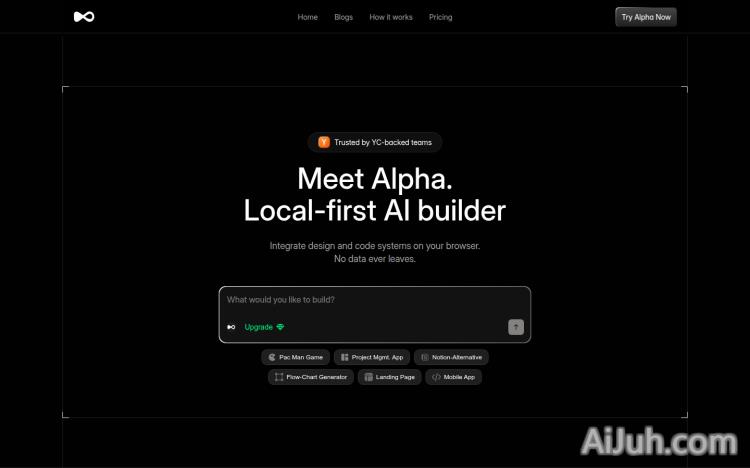
Task: Submit prompt with the up-arrow send button
Action: click(x=516, y=327)
